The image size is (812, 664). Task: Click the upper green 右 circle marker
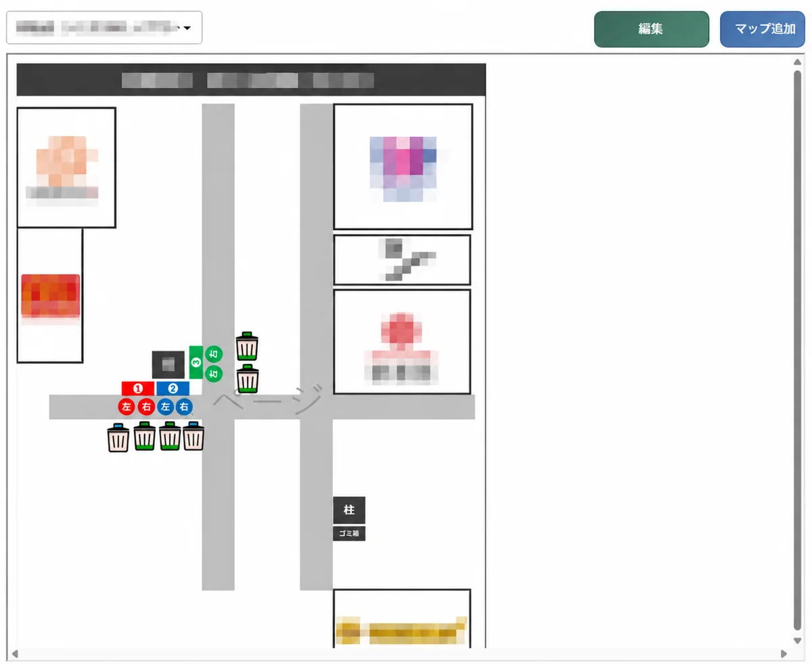click(x=214, y=353)
